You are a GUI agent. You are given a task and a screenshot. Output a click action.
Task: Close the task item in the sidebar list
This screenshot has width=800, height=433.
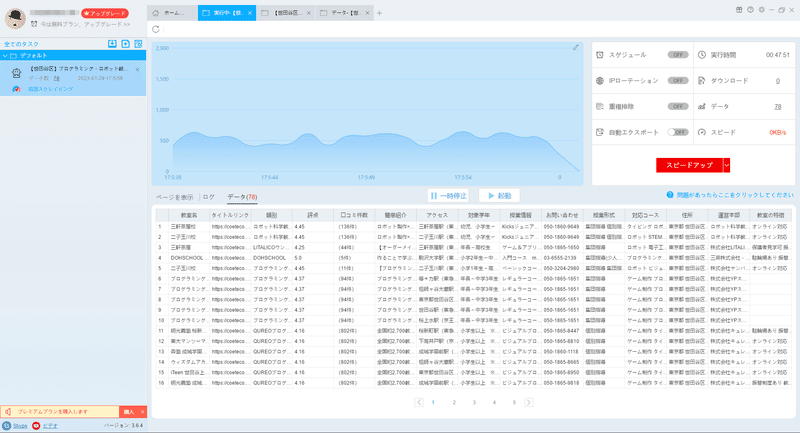coord(137,69)
